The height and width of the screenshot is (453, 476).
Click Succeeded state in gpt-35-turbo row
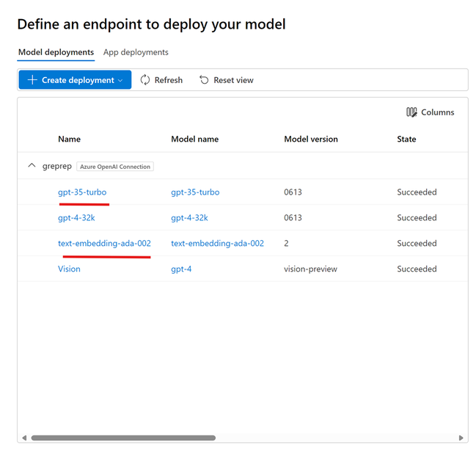pos(417,192)
